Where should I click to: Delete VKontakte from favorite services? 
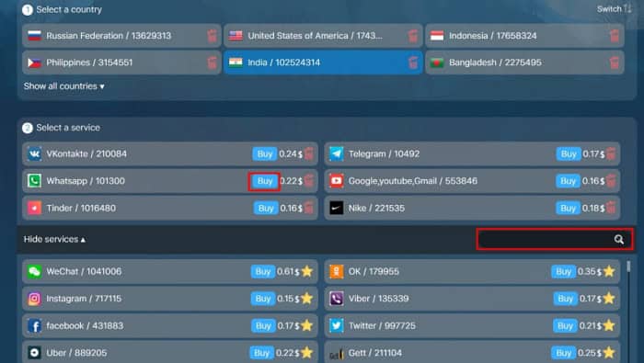point(309,153)
